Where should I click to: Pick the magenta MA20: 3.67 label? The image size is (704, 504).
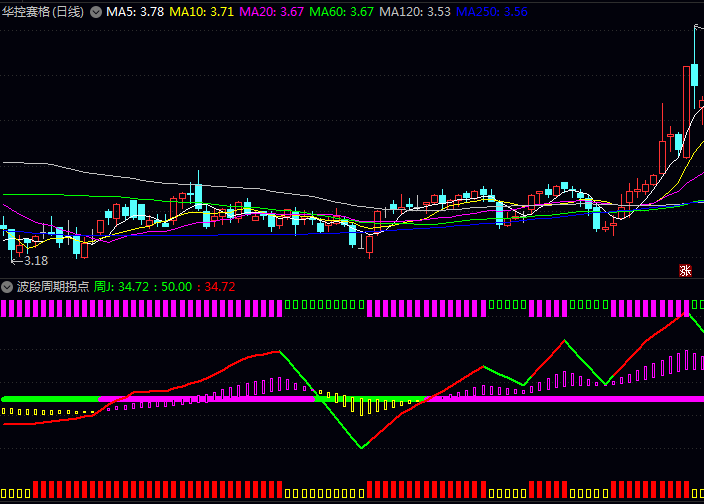pos(272,12)
